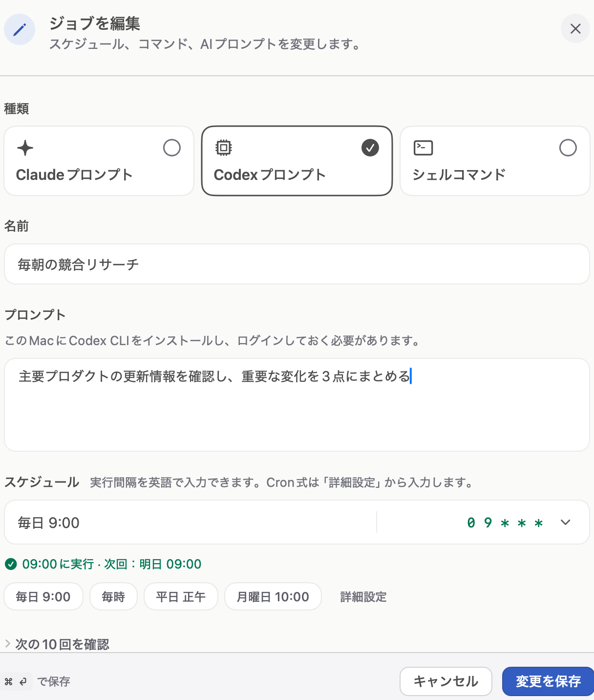594x700 pixels.
Task: Click the cron expression 0 9 * * *
Action: 505,523
